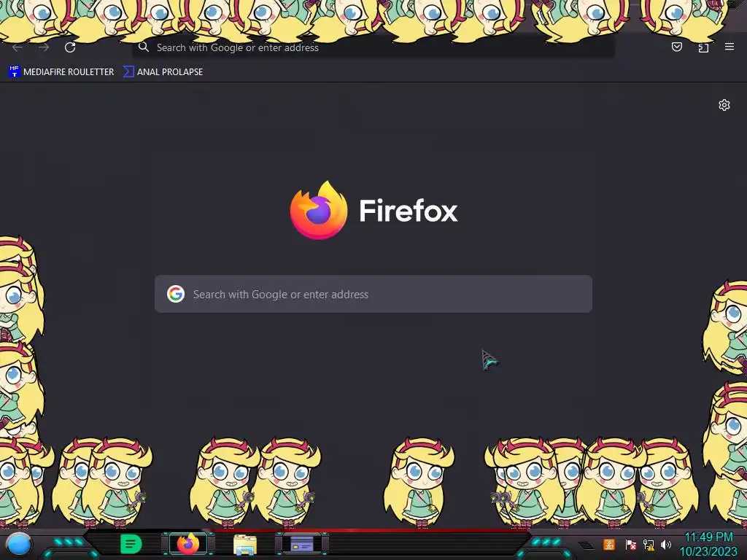Viewport: 747px width, 560px height.
Task: Reload the current page
Action: point(70,47)
